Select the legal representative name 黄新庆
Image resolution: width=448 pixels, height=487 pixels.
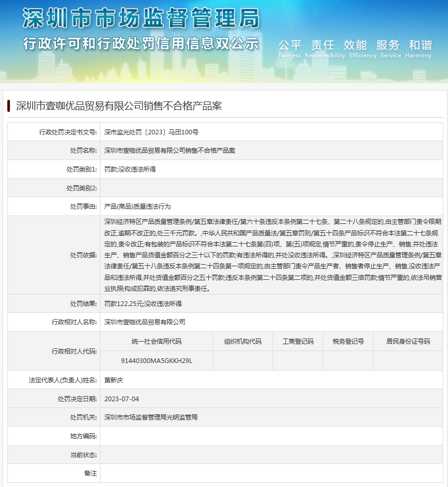pyautogui.click(x=114, y=380)
